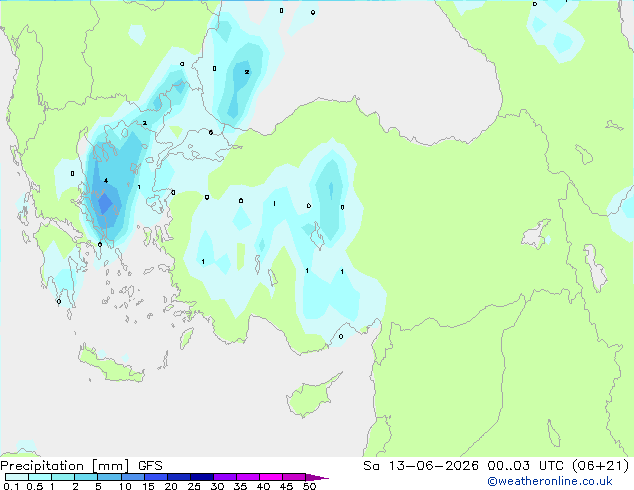Click the 40–45 mm magenta legend swatch

point(271,477)
